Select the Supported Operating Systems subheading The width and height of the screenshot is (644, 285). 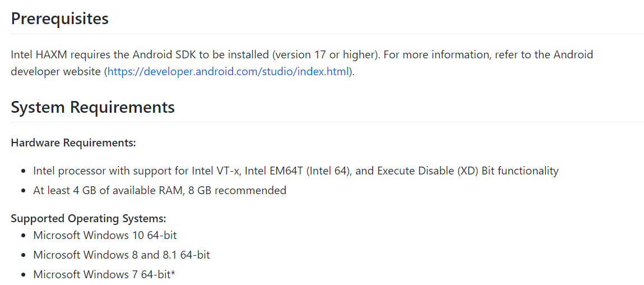(89, 218)
